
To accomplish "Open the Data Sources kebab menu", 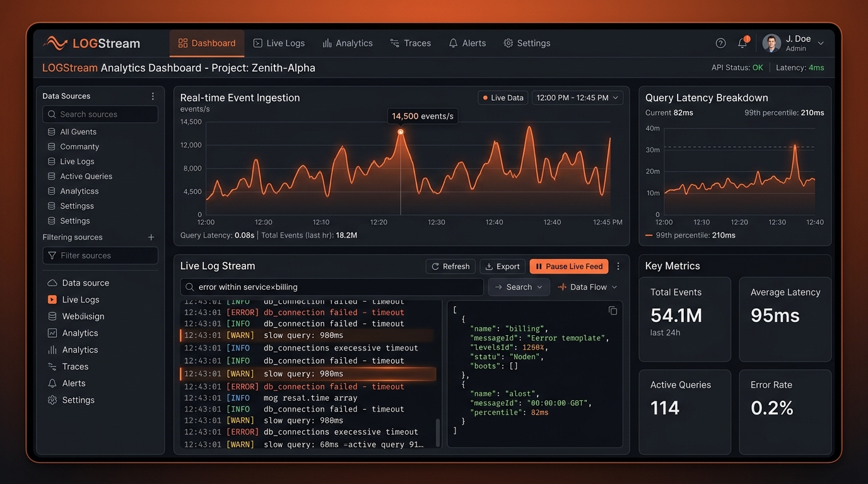I will (x=153, y=96).
